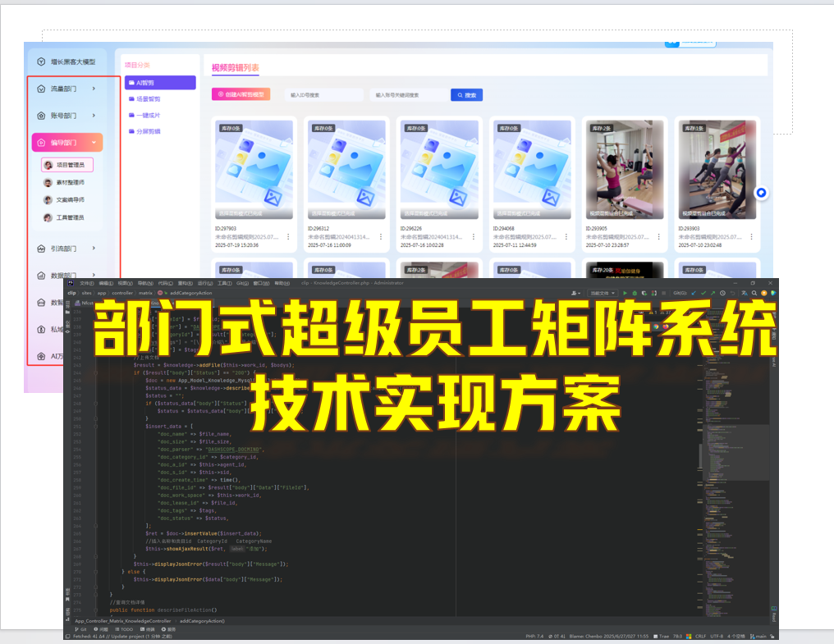This screenshot has width=834, height=644.
Task: Open the ID:296312 video thumbnail
Action: (x=346, y=170)
